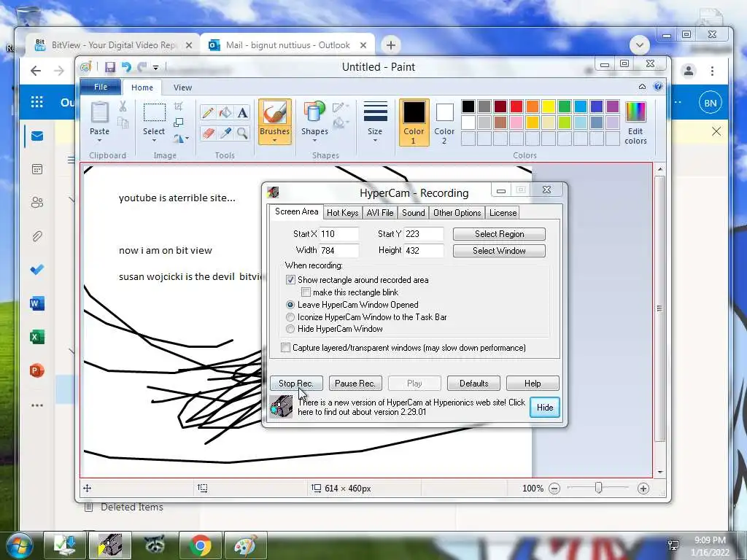The width and height of the screenshot is (747, 560).
Task: Click the Paste clipboard icon
Action: pos(99,113)
